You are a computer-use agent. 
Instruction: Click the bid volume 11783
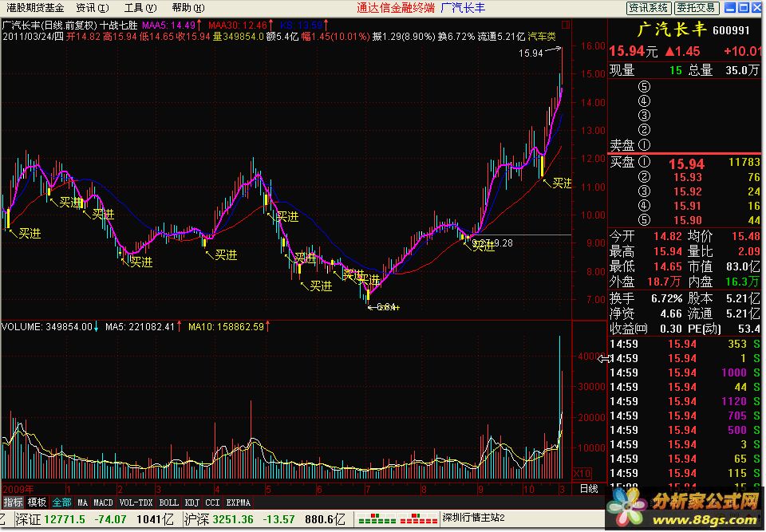pos(744,162)
